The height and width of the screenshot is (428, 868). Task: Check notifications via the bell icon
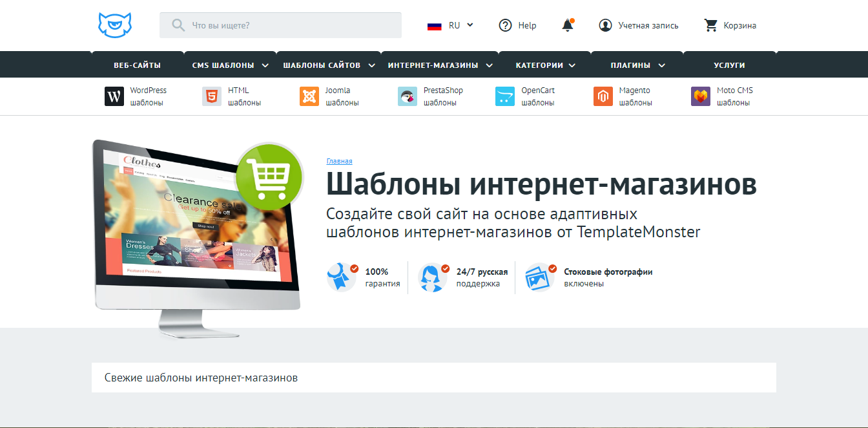(x=568, y=25)
